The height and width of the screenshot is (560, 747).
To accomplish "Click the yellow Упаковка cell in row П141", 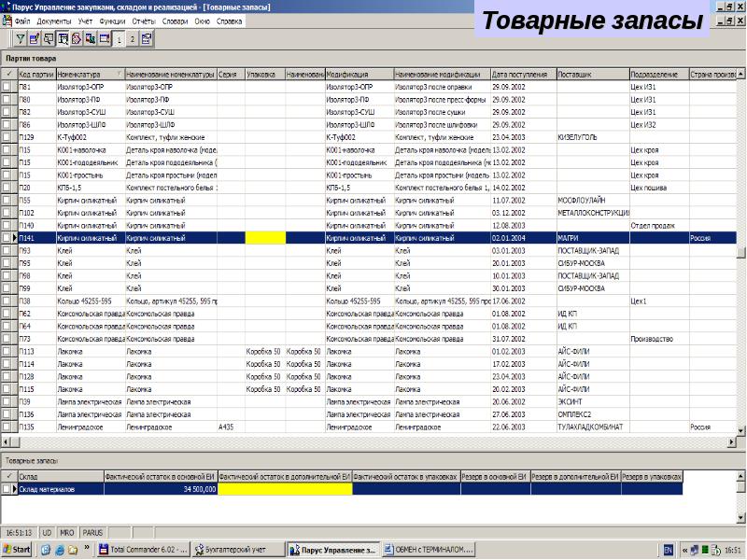I will pos(264,238).
